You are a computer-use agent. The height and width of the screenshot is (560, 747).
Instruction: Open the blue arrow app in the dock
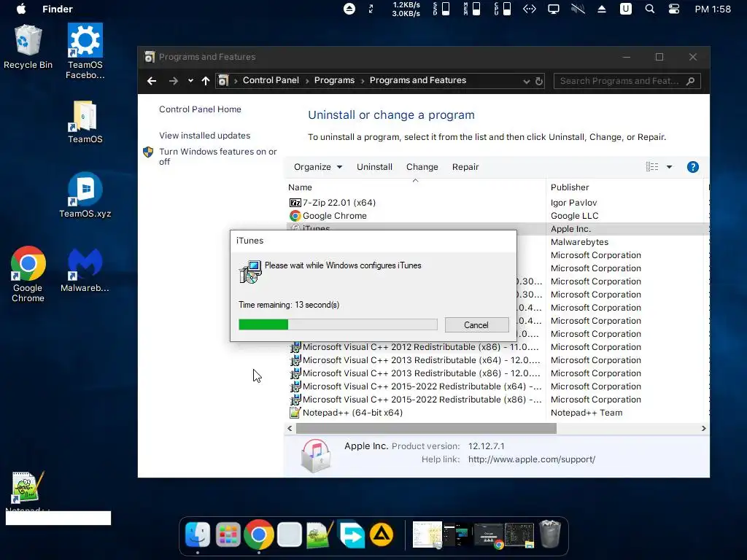coord(351,534)
